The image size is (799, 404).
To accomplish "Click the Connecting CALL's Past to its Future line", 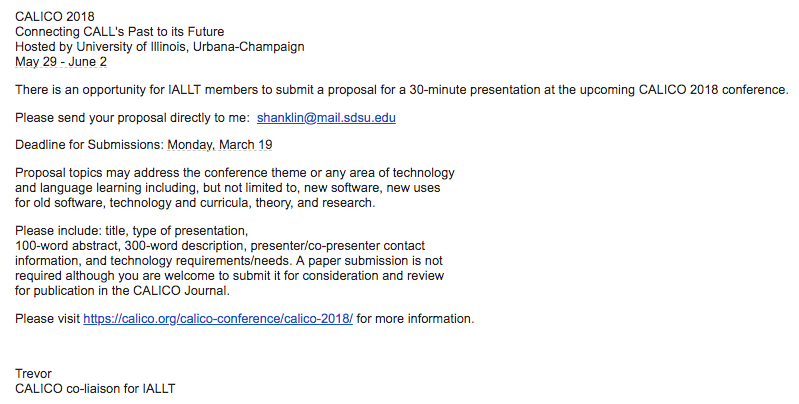I will pyautogui.click(x=120, y=32).
